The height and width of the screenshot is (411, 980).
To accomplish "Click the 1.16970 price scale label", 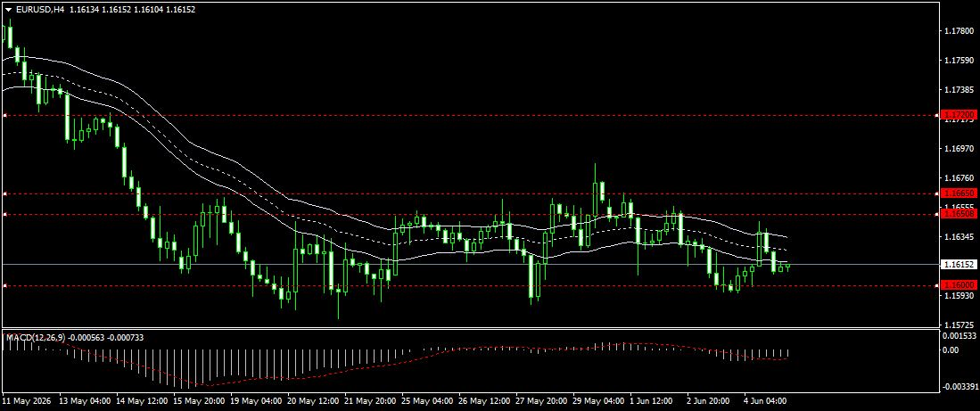I will (x=959, y=149).
